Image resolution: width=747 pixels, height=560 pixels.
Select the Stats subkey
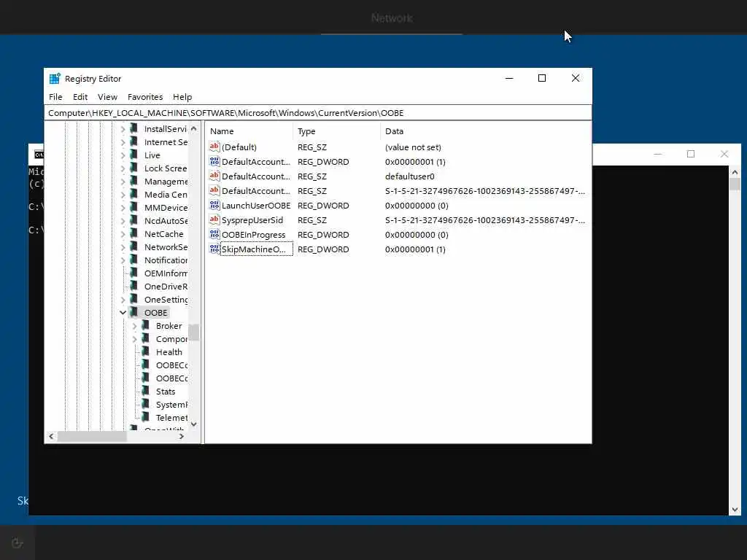tap(166, 392)
